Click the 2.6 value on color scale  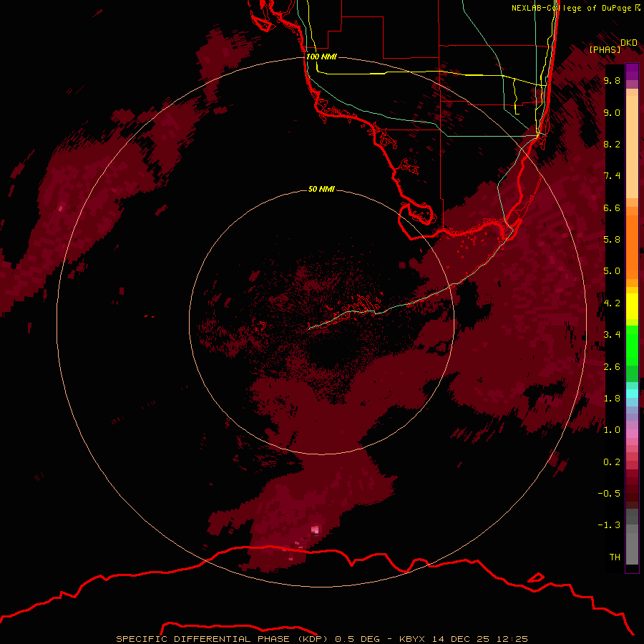coord(612,367)
